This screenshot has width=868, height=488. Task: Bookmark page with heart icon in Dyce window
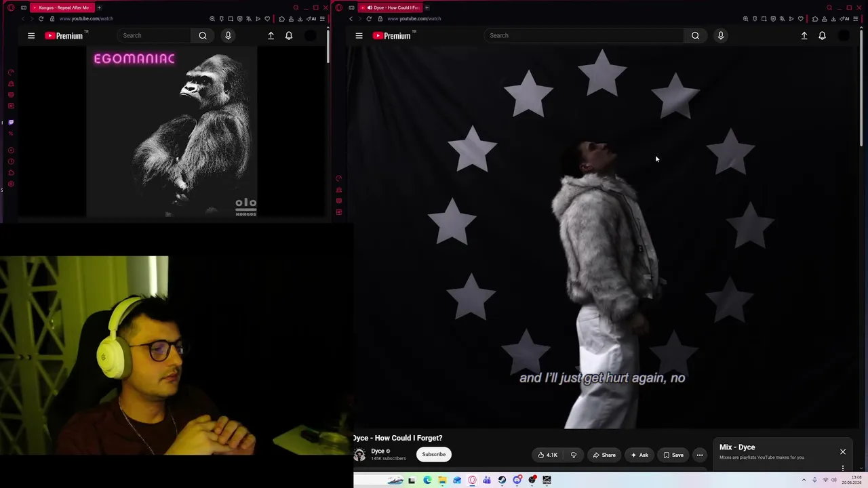click(x=800, y=18)
